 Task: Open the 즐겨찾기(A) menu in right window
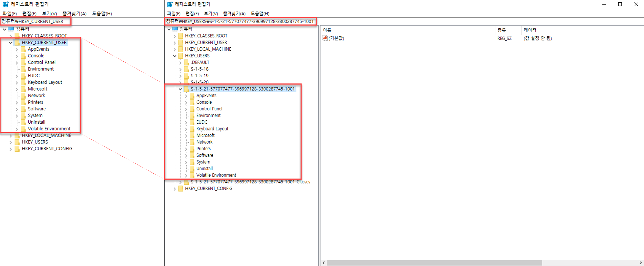(234, 13)
